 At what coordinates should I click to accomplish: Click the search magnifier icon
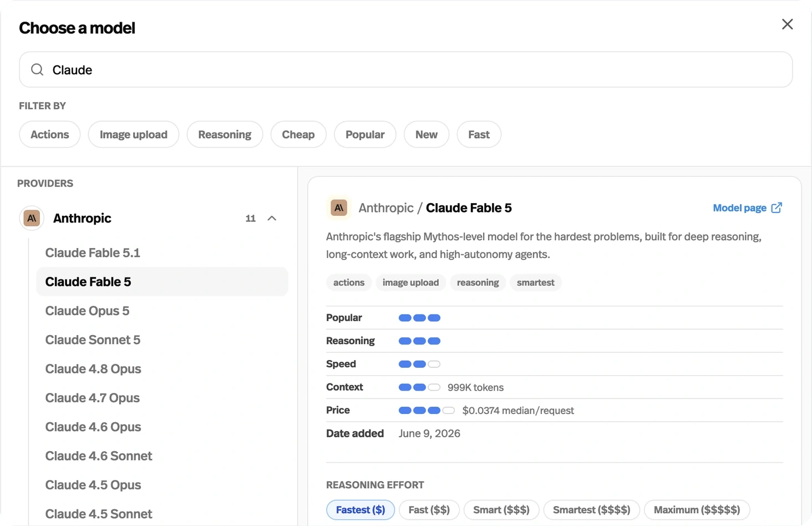click(37, 69)
